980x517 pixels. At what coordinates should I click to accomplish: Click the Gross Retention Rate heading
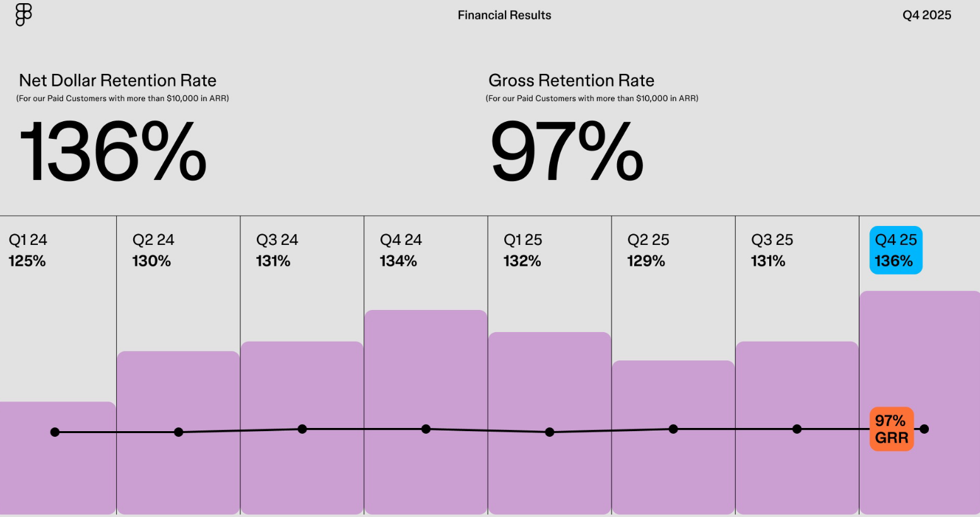tap(571, 81)
